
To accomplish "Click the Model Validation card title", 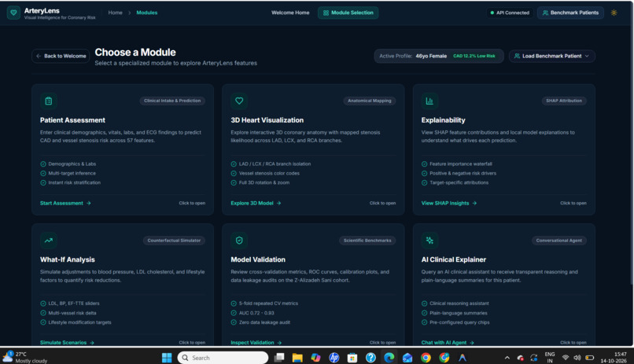I will [x=258, y=259].
